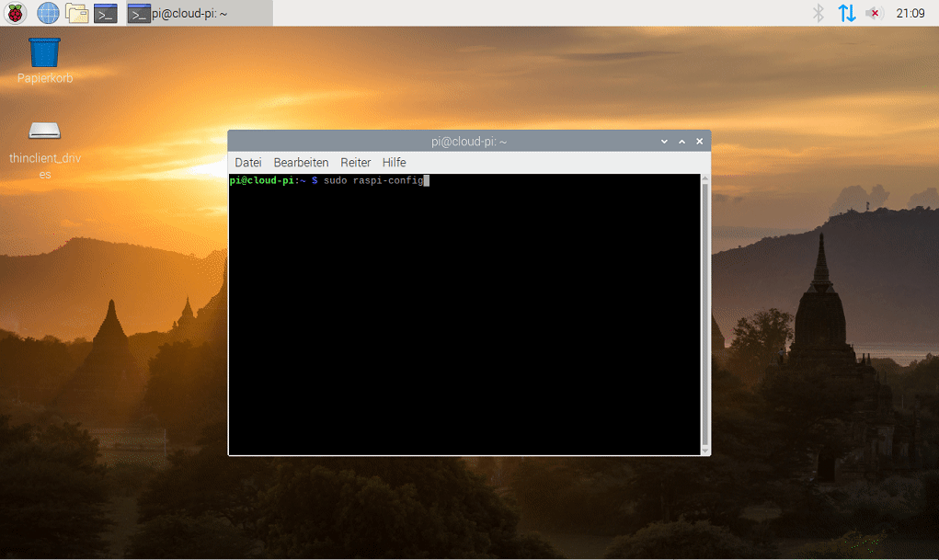Open the Reiter menu
Screen dimensions: 939x560
356,163
